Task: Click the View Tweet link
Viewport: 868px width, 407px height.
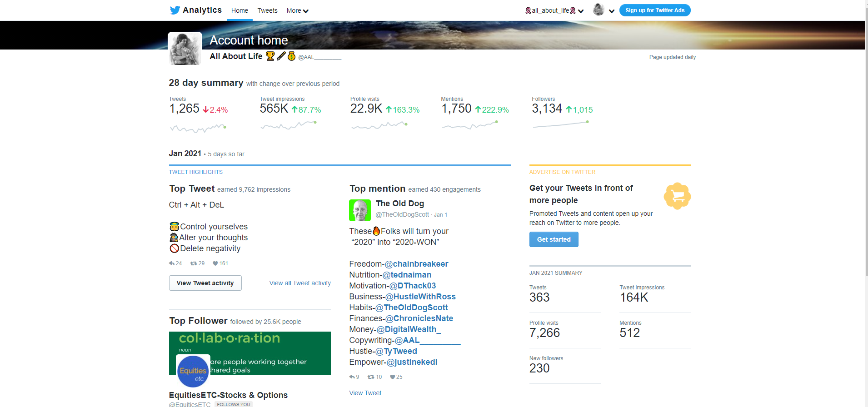Action: click(x=365, y=393)
